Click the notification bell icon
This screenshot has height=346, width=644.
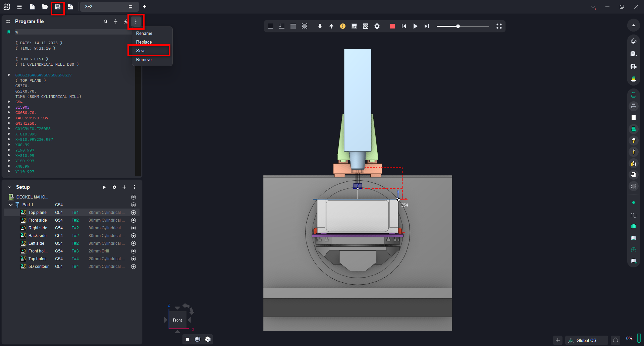click(x=615, y=340)
